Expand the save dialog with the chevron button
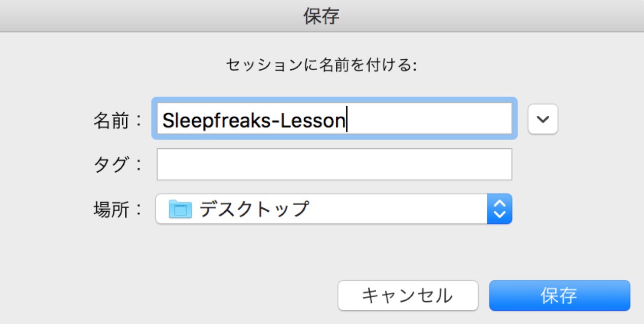The height and width of the screenshot is (324, 644). [x=543, y=119]
